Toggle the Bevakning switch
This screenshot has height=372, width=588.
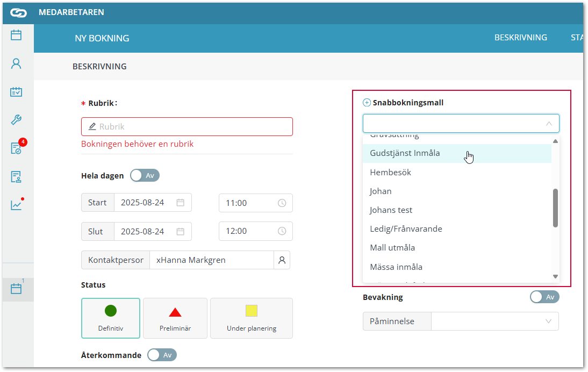tap(544, 297)
